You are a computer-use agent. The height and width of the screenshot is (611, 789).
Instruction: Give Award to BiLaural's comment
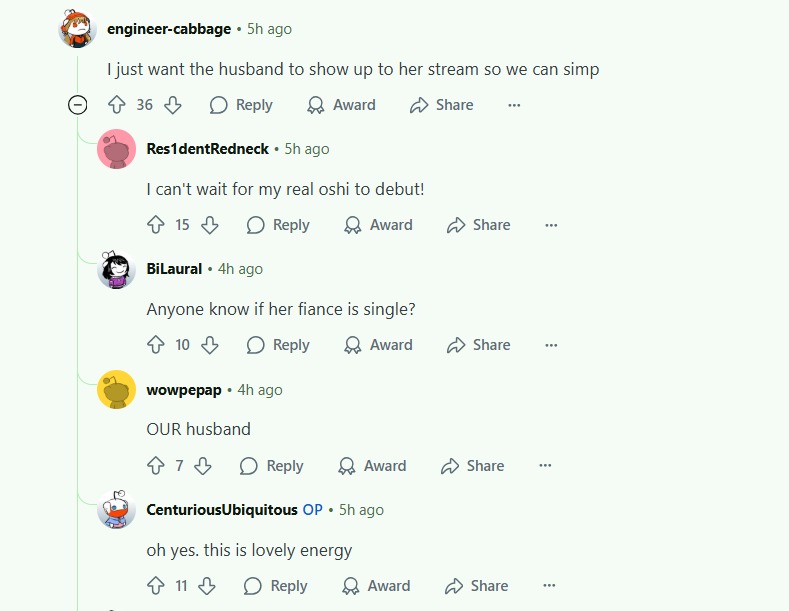click(x=378, y=345)
